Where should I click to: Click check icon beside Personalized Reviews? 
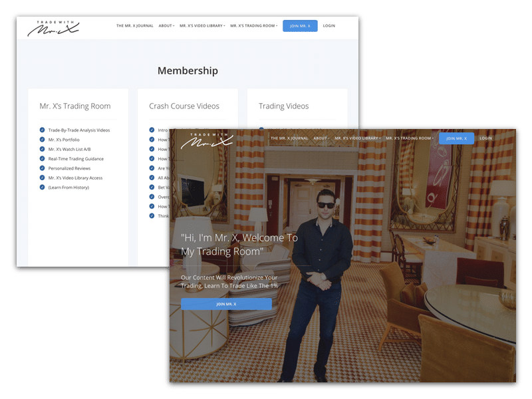coord(42,168)
